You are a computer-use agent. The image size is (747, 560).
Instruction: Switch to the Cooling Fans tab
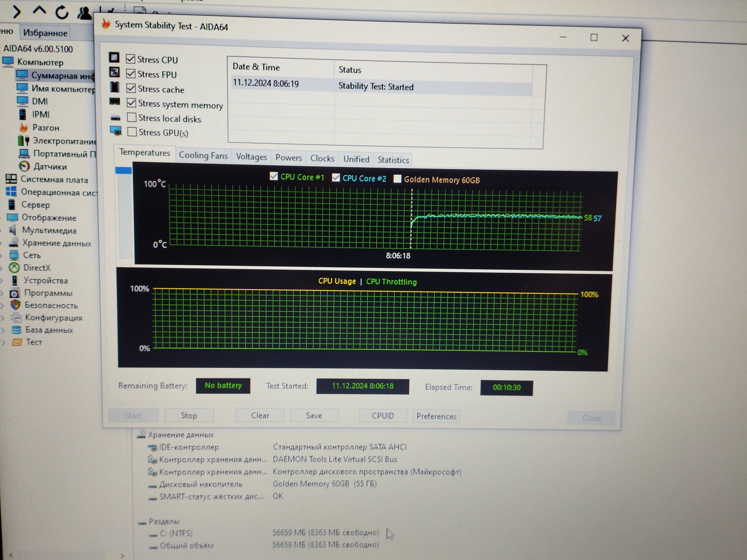pyautogui.click(x=203, y=156)
